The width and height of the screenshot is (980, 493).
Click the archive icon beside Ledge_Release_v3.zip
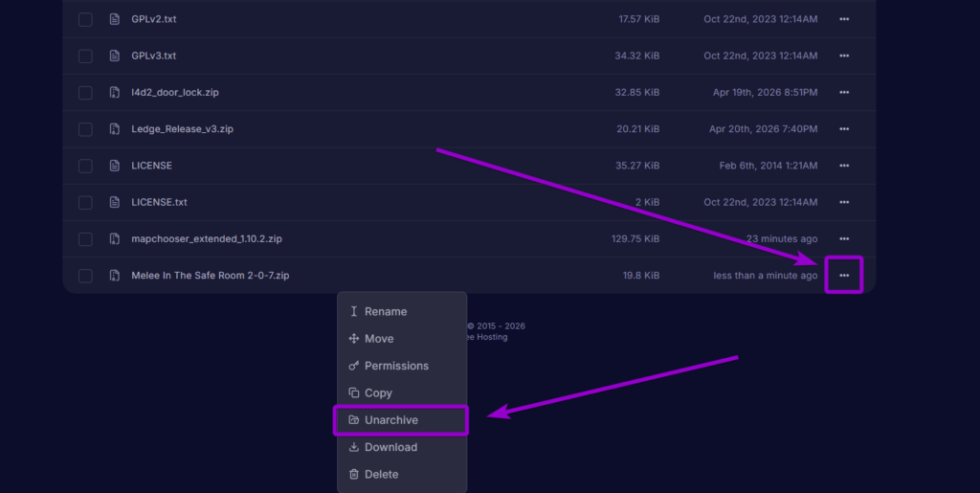point(114,129)
